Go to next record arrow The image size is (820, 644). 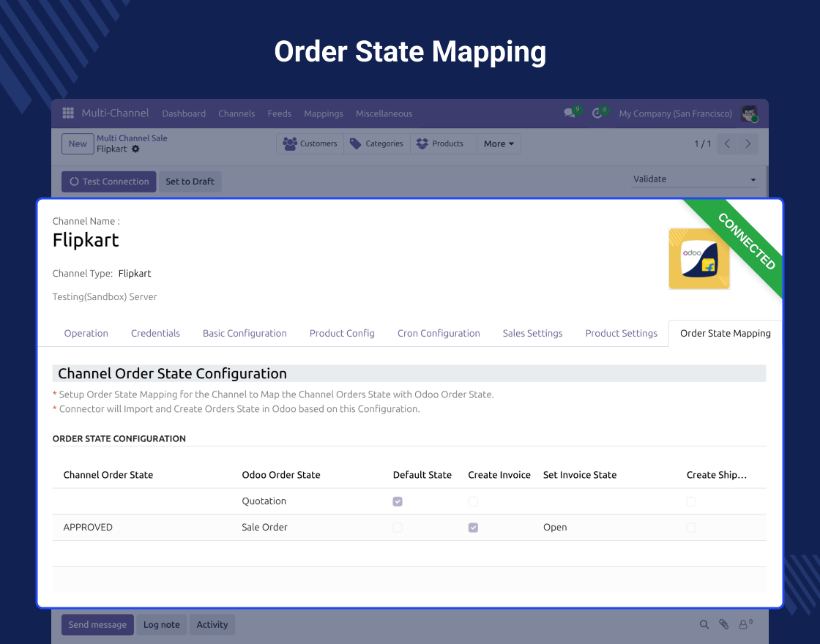coord(748,143)
